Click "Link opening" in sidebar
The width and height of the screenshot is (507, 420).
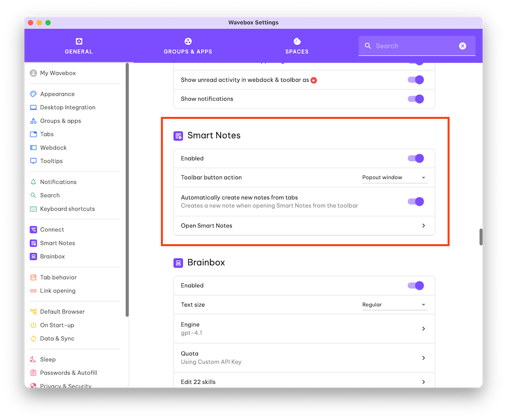[58, 291]
